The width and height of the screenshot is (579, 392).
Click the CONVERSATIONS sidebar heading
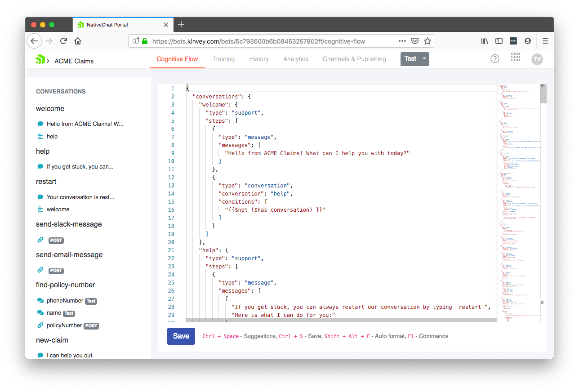tap(61, 91)
